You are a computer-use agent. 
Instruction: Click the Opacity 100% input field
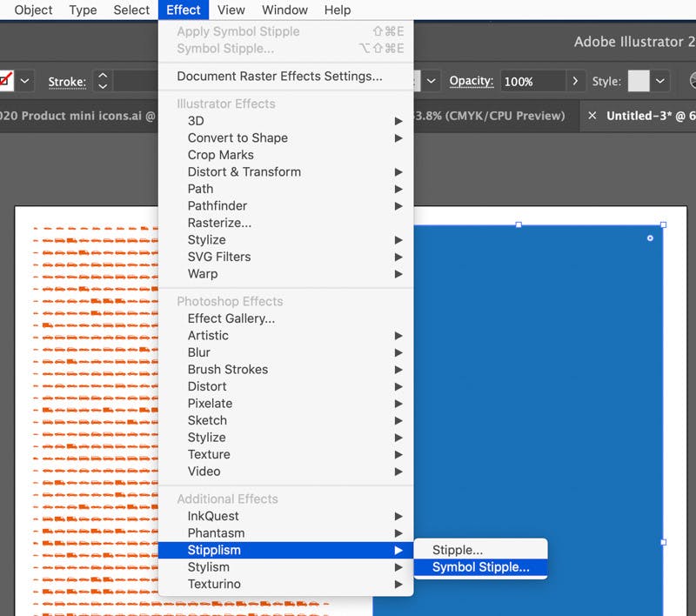tap(532, 81)
